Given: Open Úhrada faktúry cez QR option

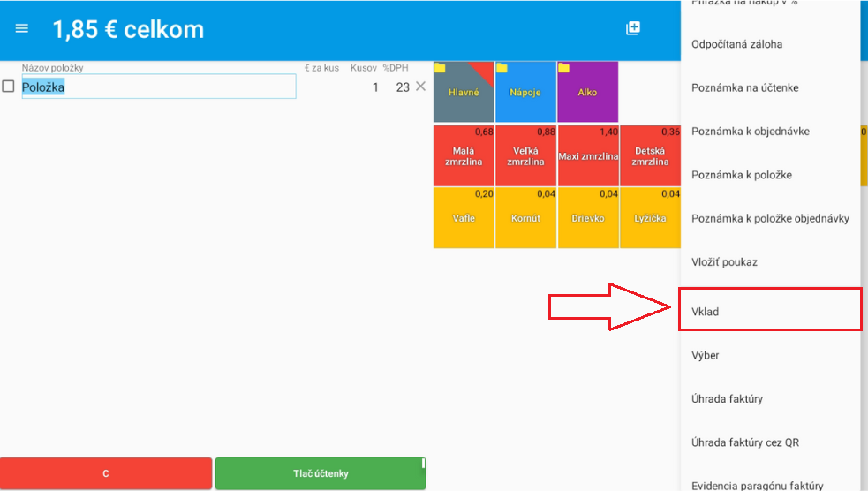Looking at the screenshot, I should click(769, 442).
